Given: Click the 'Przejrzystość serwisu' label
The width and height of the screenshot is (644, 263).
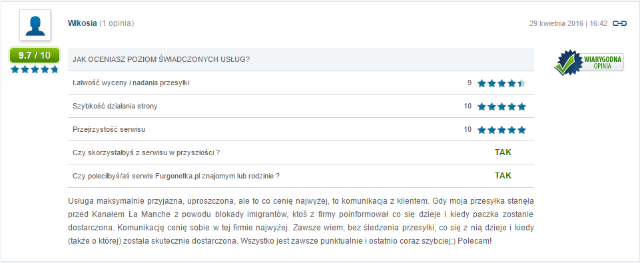Looking at the screenshot, I should tap(109, 130).
